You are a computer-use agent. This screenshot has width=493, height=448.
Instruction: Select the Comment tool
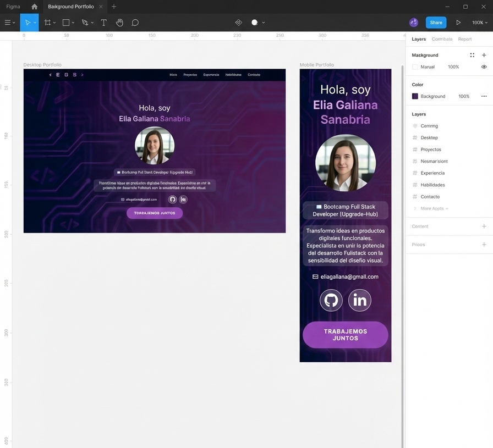pos(135,23)
